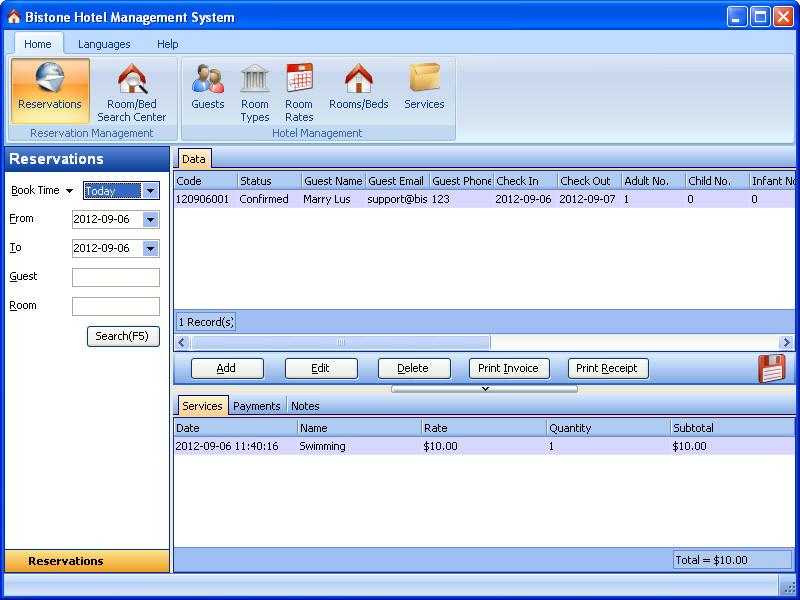800x600 pixels.
Task: Add a new reservation record
Action: [227, 368]
